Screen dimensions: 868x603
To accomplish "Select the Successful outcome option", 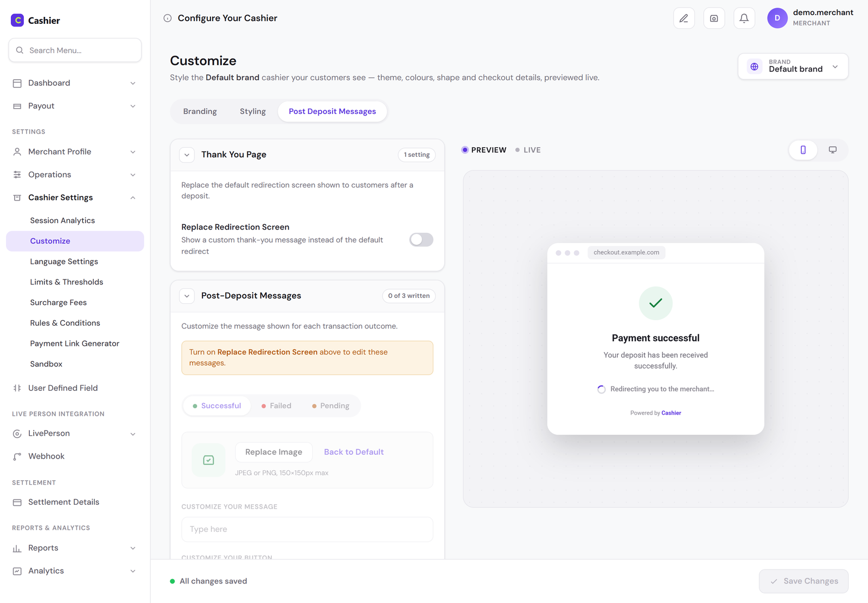I will coord(217,406).
